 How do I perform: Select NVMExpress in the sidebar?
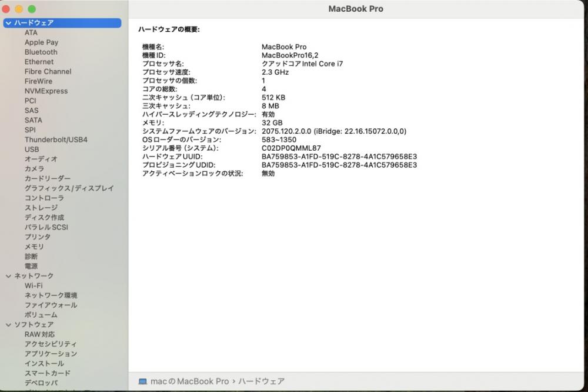pos(46,91)
